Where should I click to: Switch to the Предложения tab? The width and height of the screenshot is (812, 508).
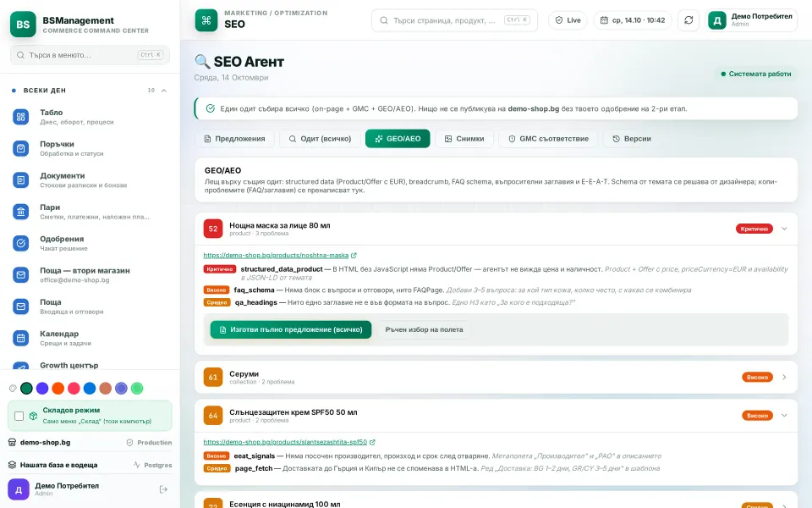(x=234, y=139)
